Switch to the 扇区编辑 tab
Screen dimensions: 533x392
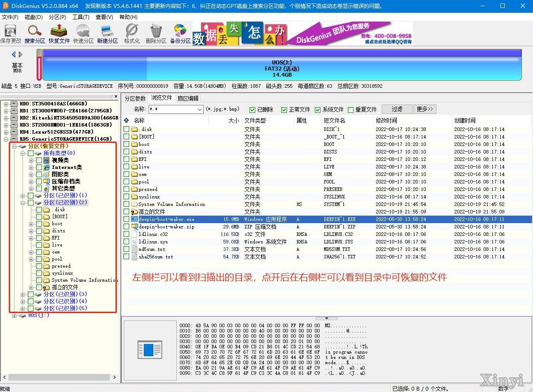click(188, 98)
